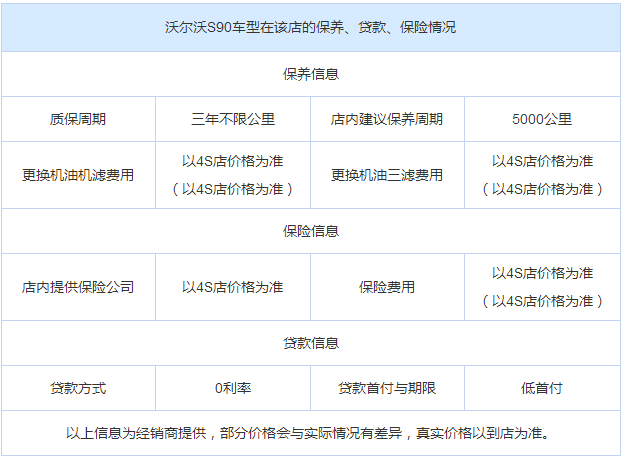Screen dimensions: 622x457
Task: Click the table title about 沃尔沃S90车型
Action: (311, 27)
